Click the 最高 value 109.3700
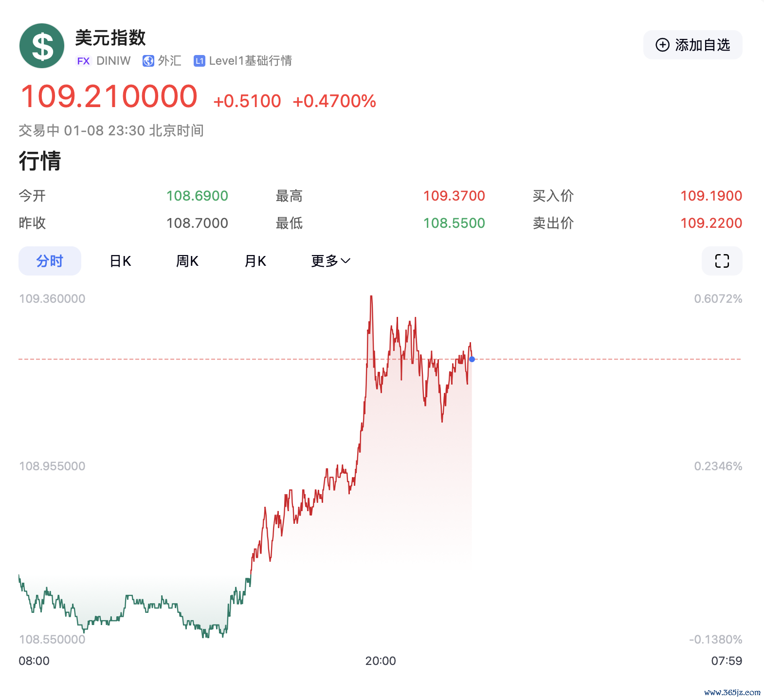Viewport: 764px width, 700px height. pyautogui.click(x=454, y=196)
